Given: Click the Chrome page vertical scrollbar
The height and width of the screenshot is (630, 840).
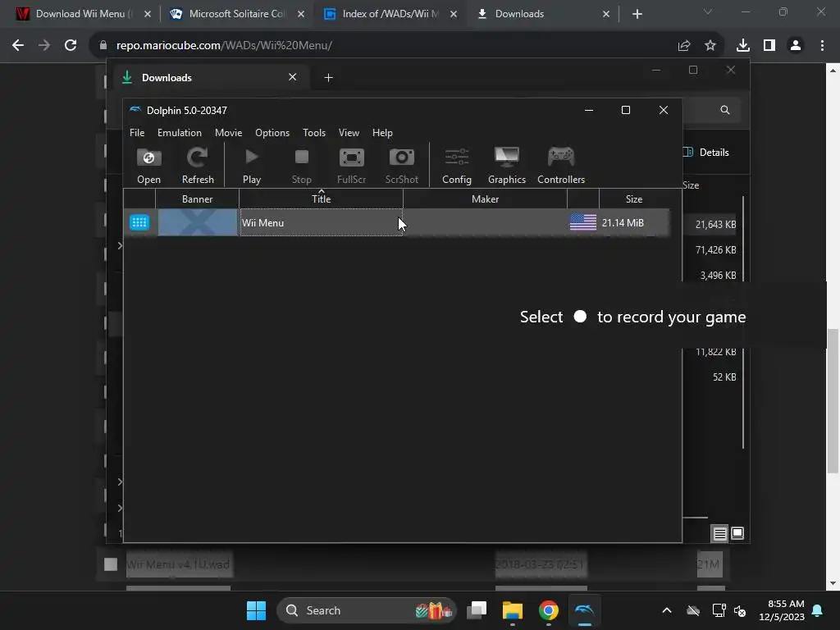Looking at the screenshot, I should coord(832,400).
